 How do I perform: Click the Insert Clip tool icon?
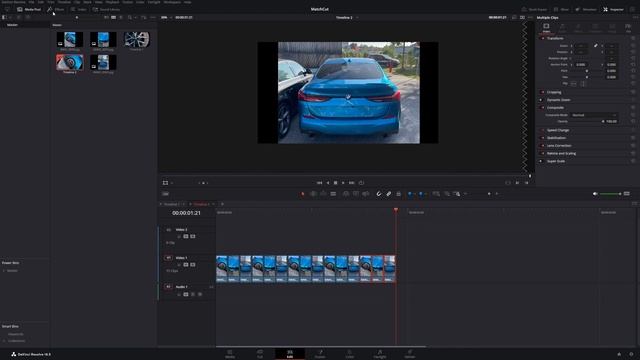[346, 194]
